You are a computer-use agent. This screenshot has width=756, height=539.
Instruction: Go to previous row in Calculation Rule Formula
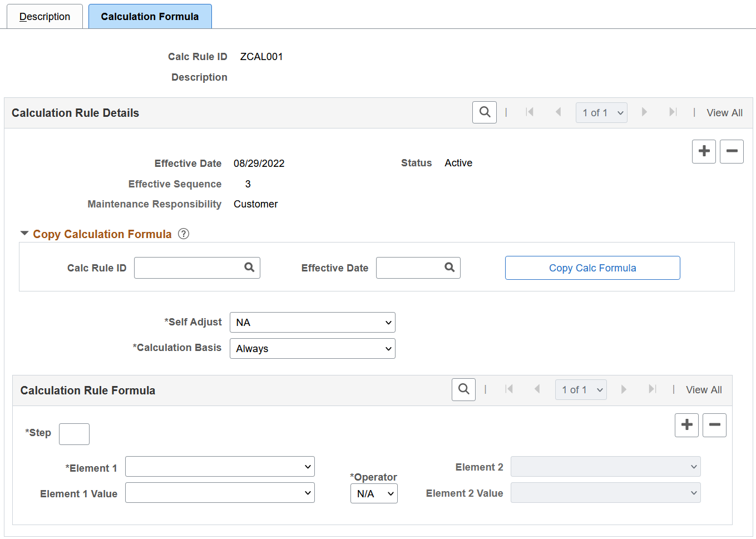coord(537,389)
